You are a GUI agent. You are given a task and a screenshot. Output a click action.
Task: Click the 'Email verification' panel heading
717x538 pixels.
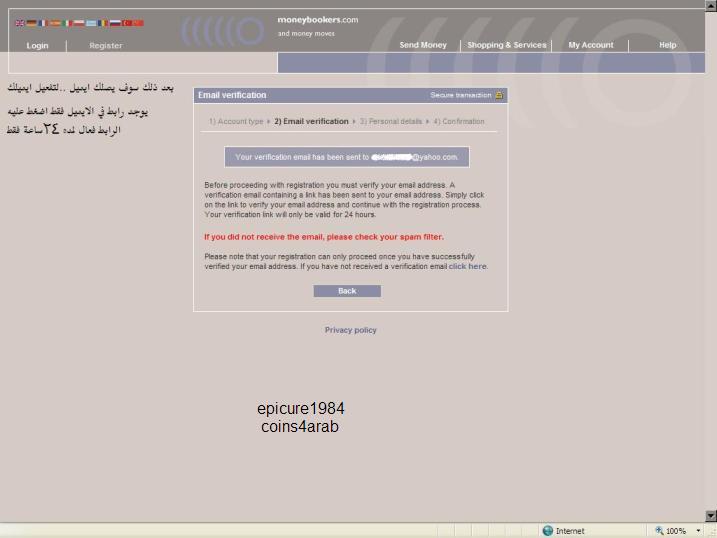[x=232, y=95]
